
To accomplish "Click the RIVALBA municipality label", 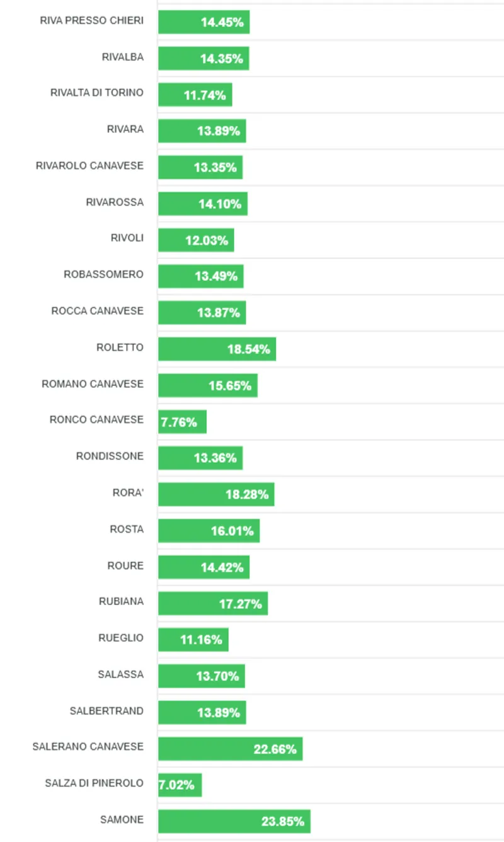I will [122, 57].
